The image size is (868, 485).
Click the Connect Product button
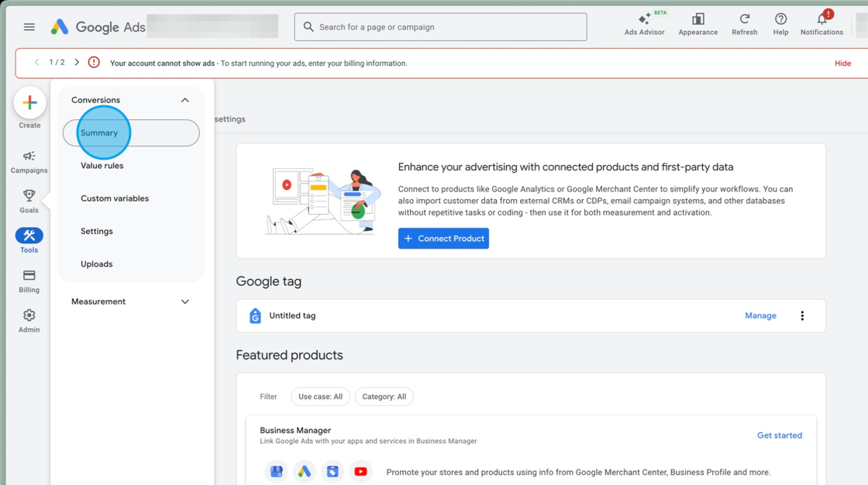point(443,238)
